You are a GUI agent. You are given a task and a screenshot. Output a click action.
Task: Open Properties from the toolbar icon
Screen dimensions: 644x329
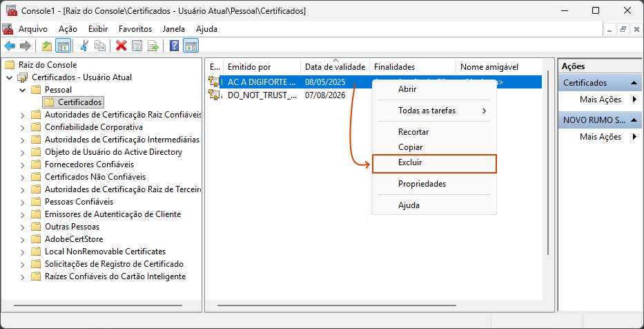137,46
